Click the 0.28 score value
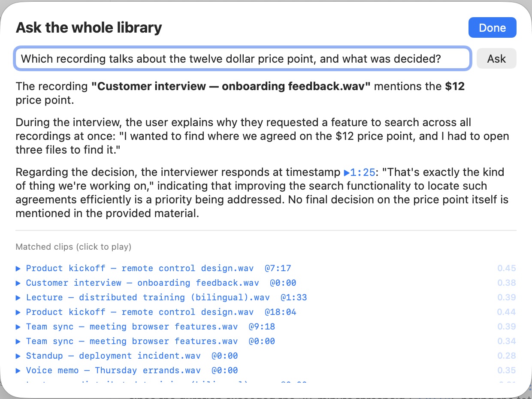532x399 pixels. (x=507, y=356)
